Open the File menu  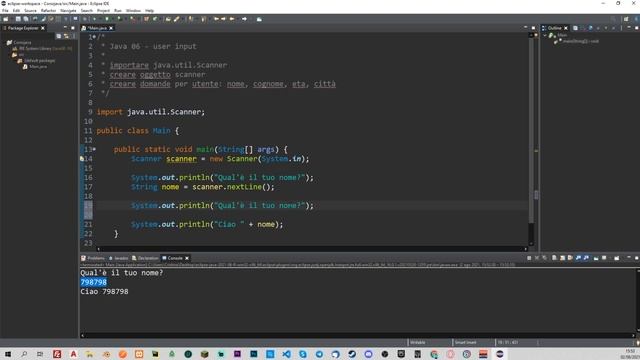tap(5, 11)
